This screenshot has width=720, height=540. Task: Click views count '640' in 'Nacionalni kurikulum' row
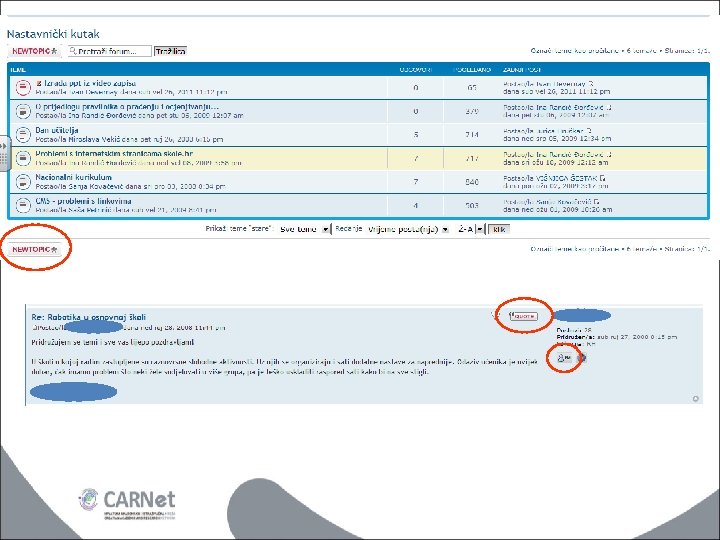pyautogui.click(x=472, y=182)
